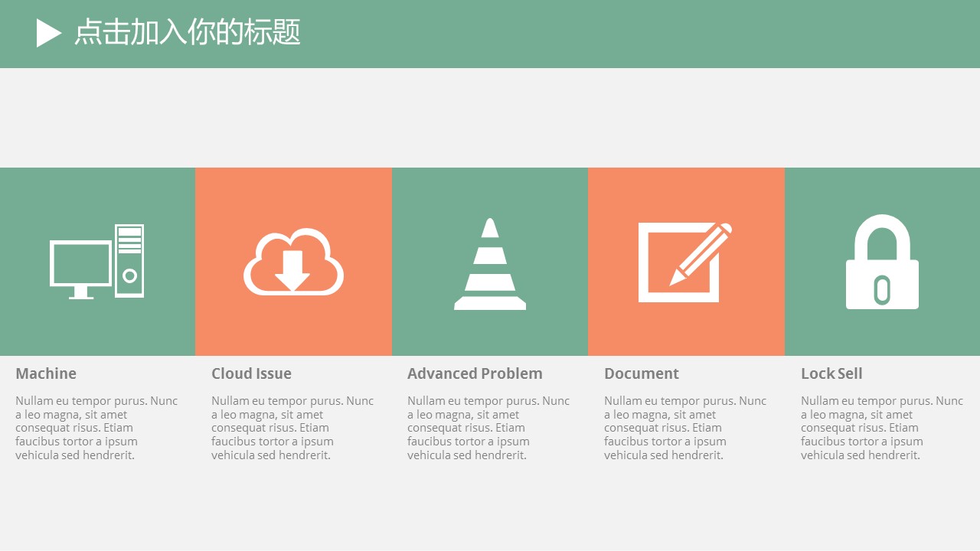Click the Document heading
This screenshot has height=551, width=980.
click(642, 373)
